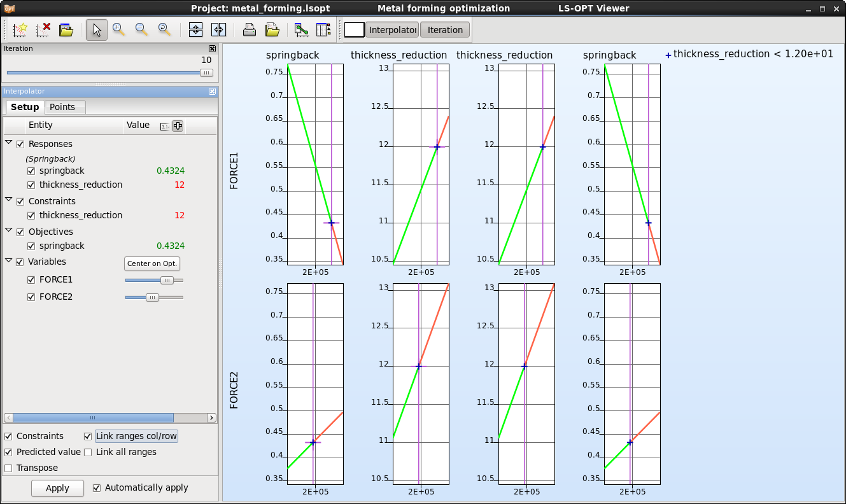This screenshot has height=504, width=846.
Task: Uncheck the FORCE2 variable checkbox
Action: coord(31,297)
